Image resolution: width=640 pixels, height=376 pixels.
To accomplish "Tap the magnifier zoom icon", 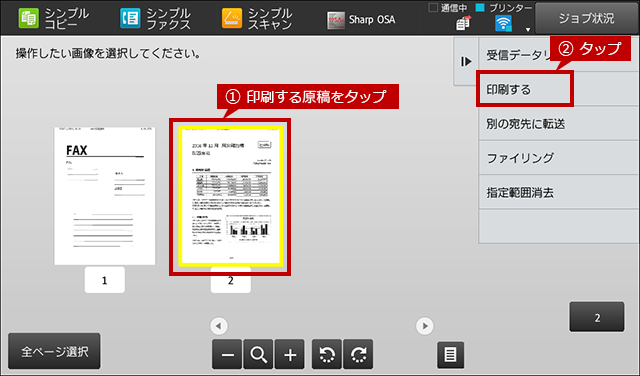I will point(258,354).
